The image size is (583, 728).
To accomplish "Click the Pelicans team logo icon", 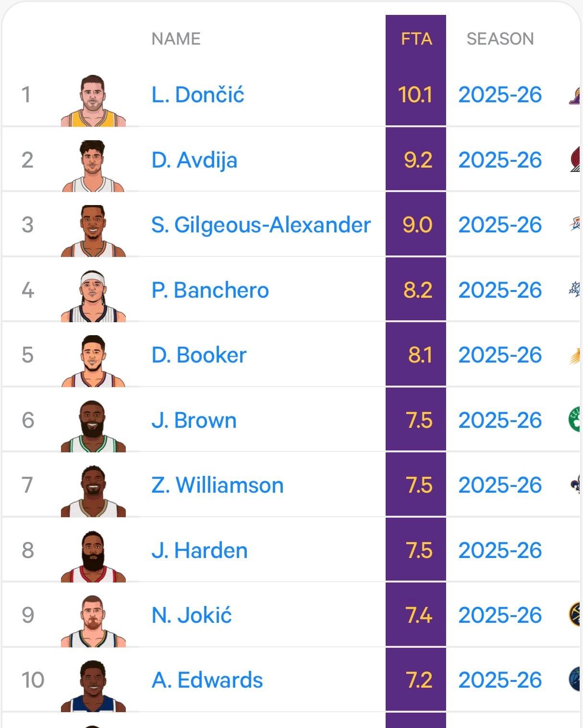I will pos(575,485).
